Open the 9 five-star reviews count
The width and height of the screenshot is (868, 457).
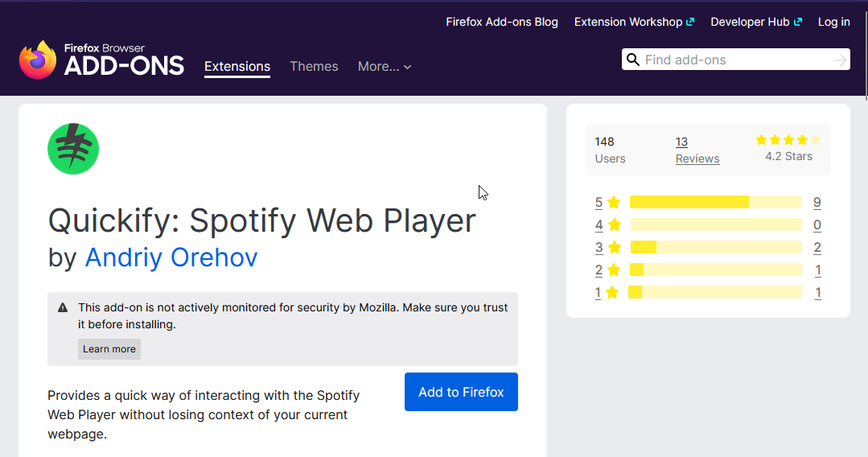[817, 202]
